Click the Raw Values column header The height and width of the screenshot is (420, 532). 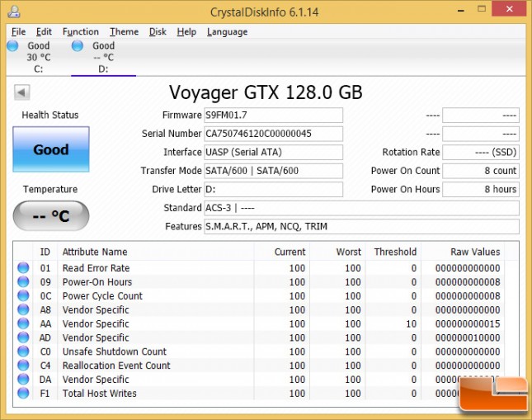click(463, 252)
